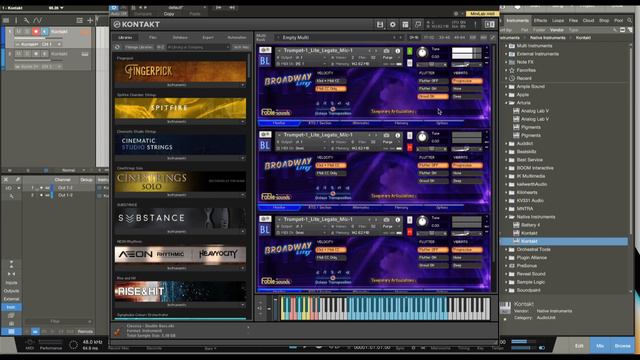Solo the first Trumpet instrument
This screenshot has height=360, width=640.
(x=409, y=51)
